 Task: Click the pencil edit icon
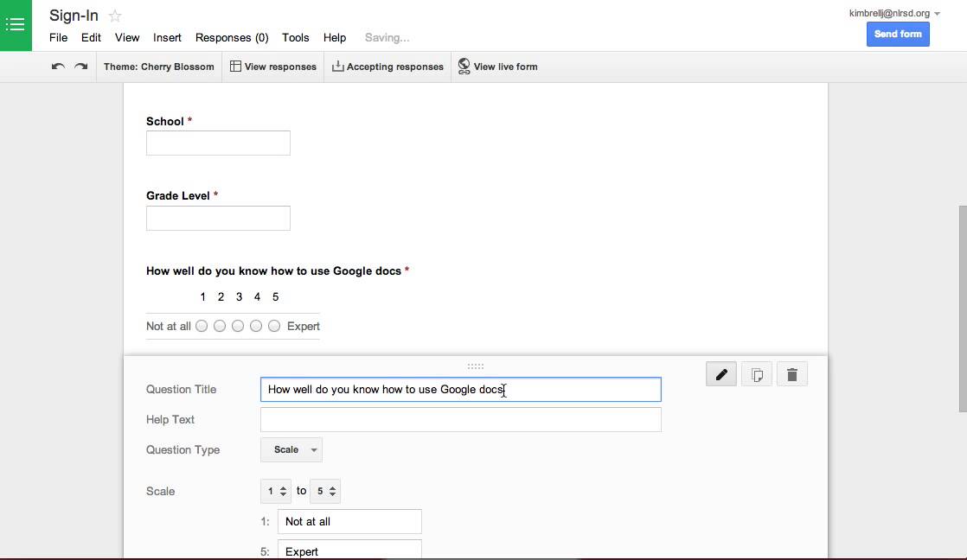point(721,374)
